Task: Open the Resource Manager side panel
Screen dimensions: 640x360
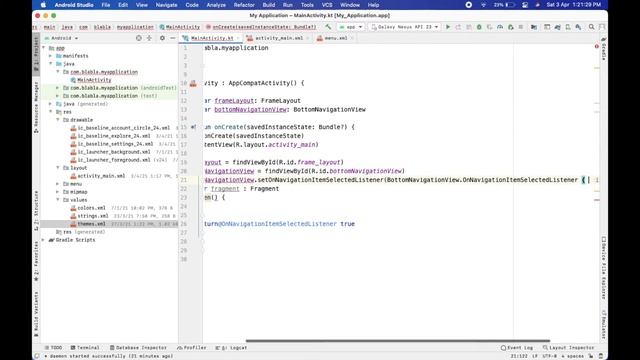Action: click(36, 107)
